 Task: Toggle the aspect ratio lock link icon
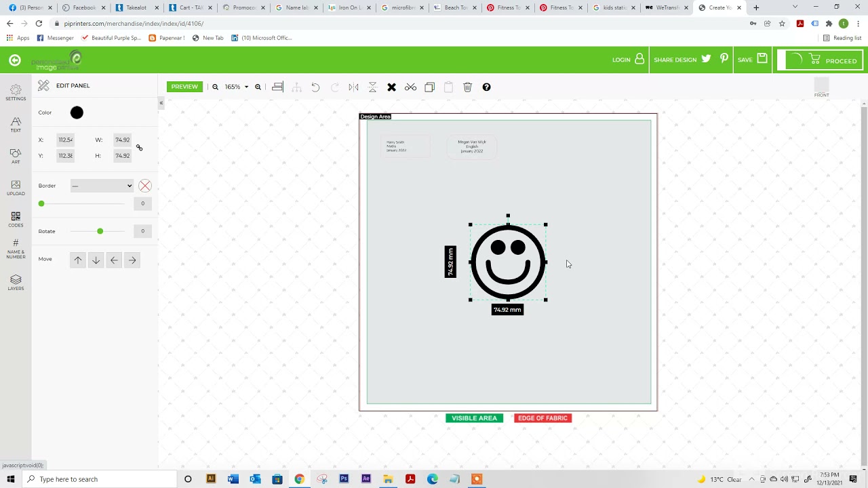point(139,148)
